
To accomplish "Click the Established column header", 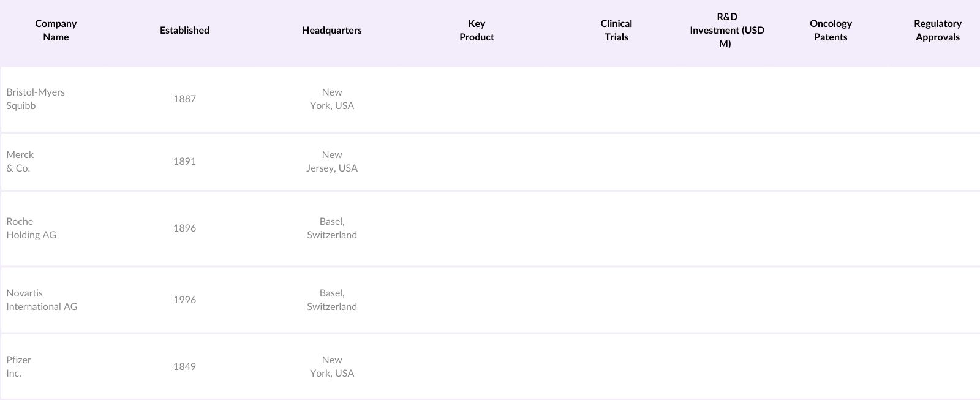I will tap(184, 31).
